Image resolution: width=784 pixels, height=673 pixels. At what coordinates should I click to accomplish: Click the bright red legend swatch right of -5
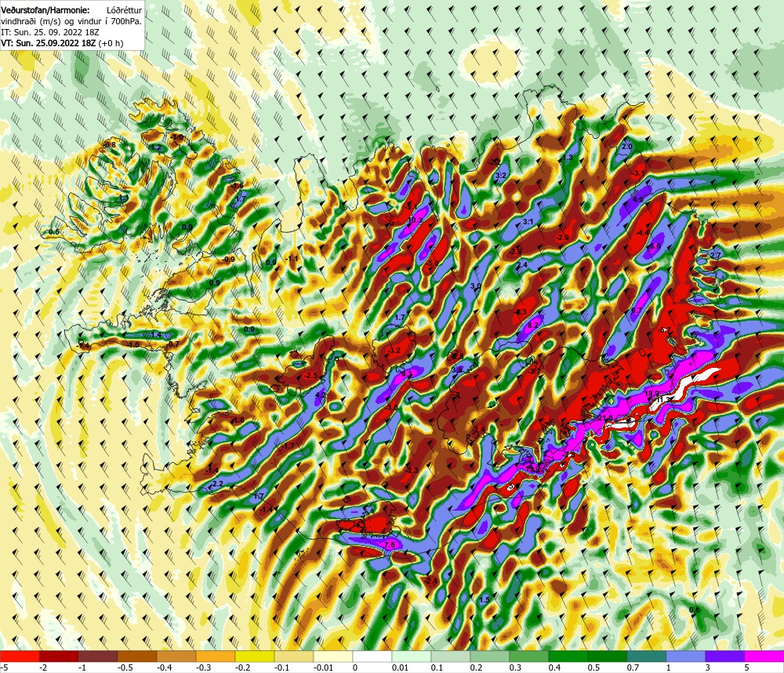(x=20, y=657)
